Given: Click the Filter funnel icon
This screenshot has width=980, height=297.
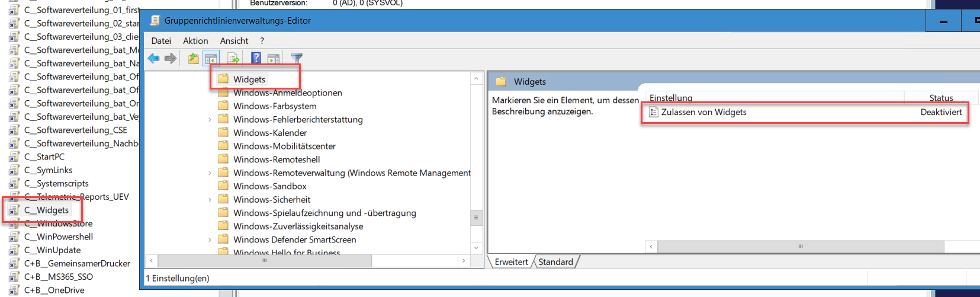Looking at the screenshot, I should coord(297,58).
